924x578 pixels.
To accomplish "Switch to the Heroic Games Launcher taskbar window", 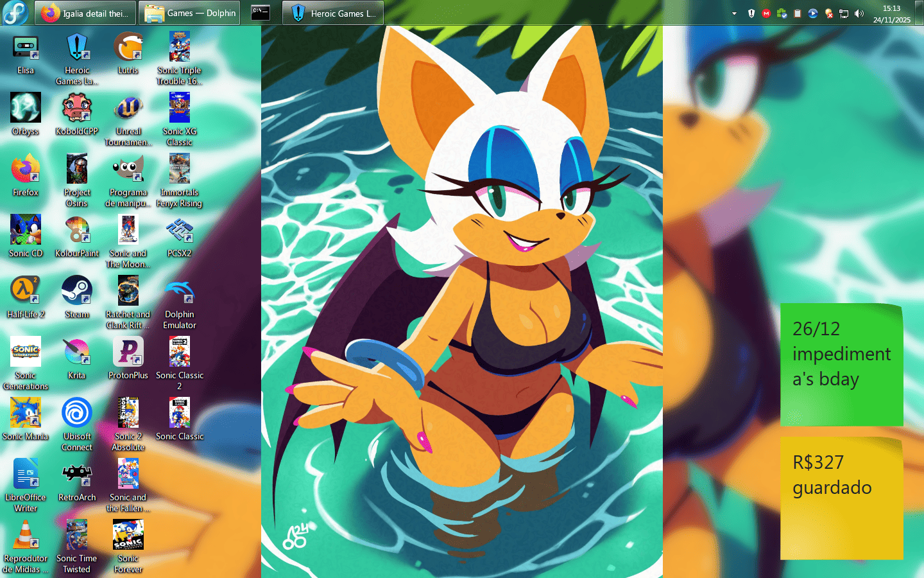I will click(333, 13).
